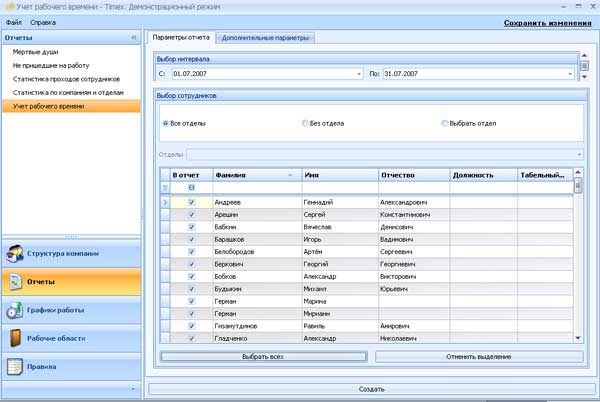Viewport: 600px width, 402px height.
Task: Toggle the report checkbox for Белобородов
Action: tap(192, 252)
